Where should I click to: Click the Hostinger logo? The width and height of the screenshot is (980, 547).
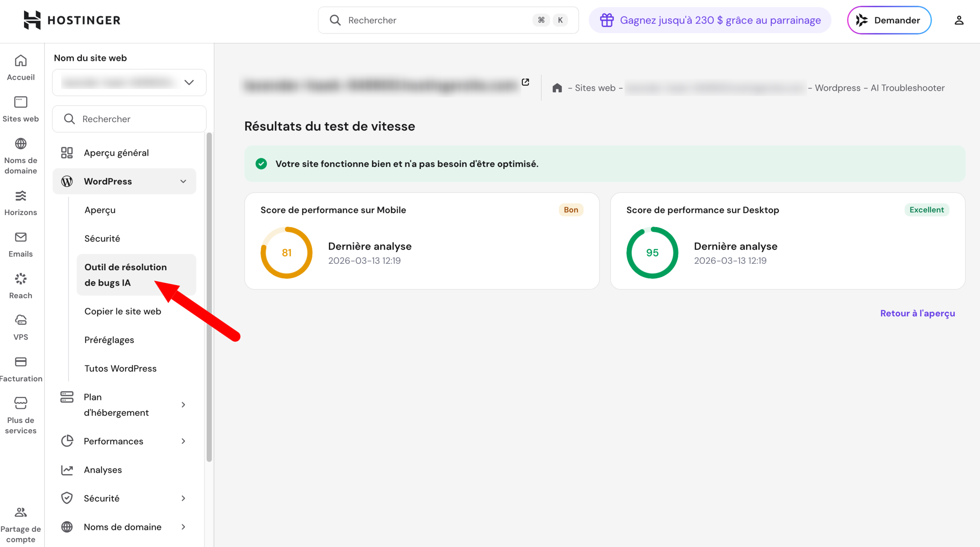[72, 20]
